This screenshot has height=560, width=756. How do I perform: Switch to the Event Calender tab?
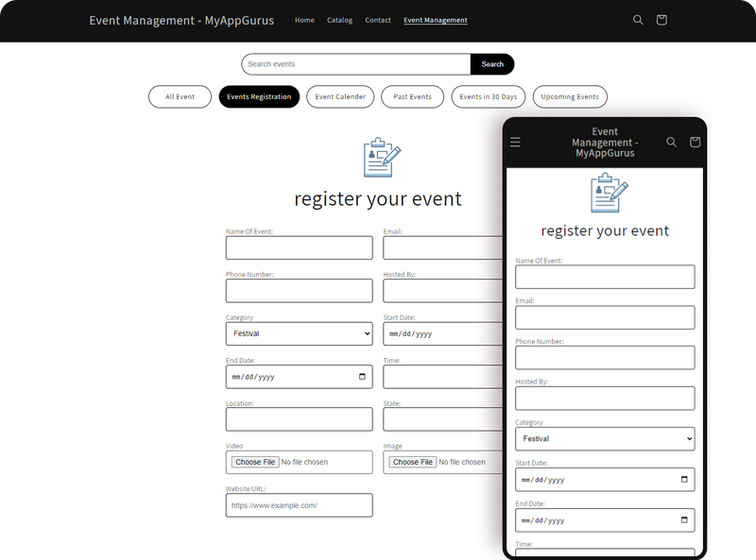click(x=340, y=96)
